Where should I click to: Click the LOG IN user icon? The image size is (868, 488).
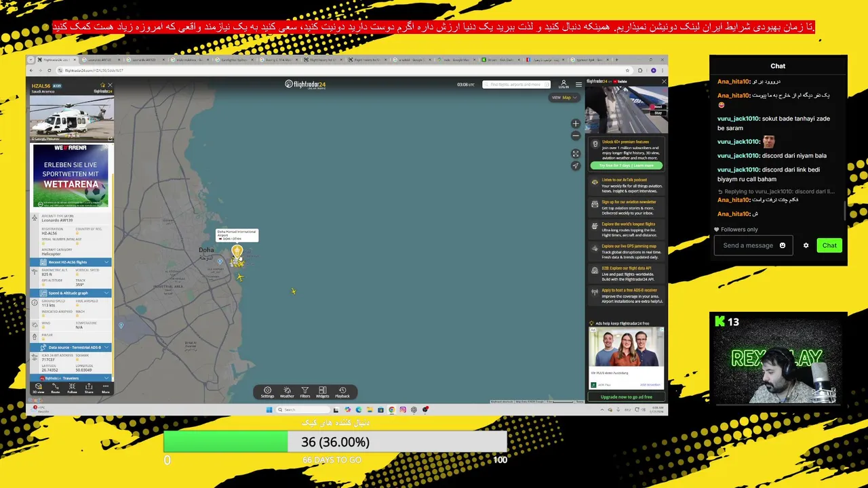[x=563, y=84]
